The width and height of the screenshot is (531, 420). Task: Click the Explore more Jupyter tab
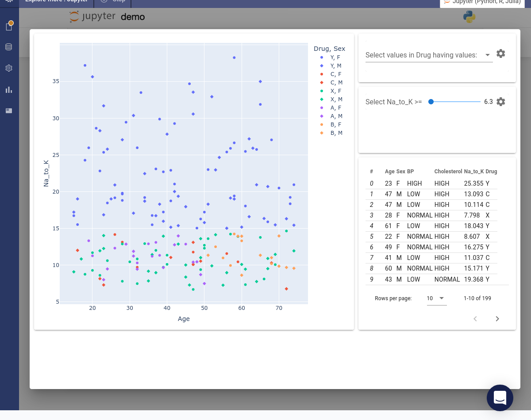56,1
